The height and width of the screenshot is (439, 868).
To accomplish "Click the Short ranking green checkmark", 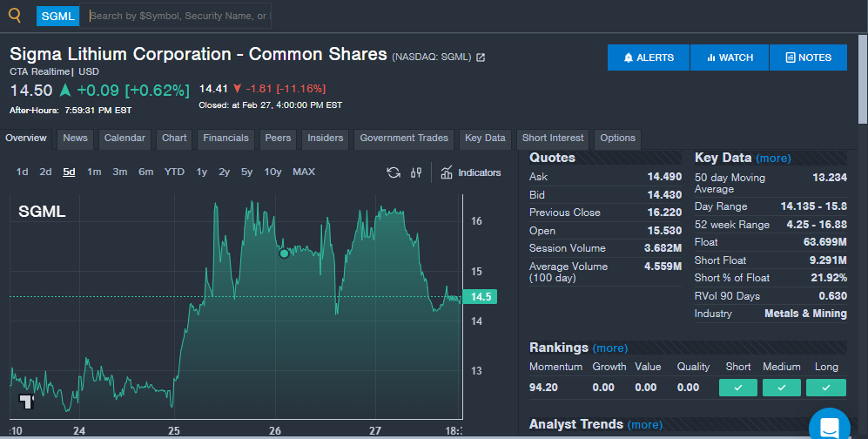I will 738,388.
